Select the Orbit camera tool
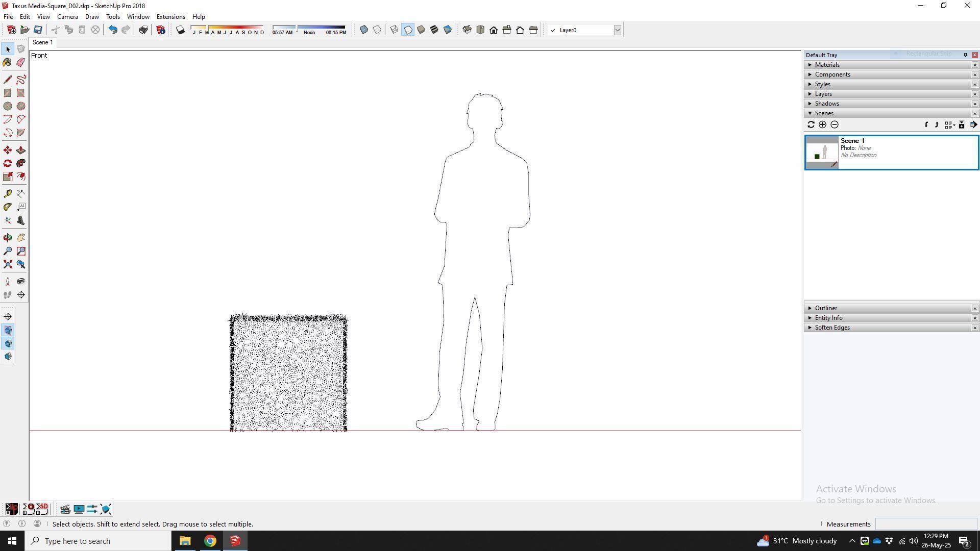 [x=8, y=238]
